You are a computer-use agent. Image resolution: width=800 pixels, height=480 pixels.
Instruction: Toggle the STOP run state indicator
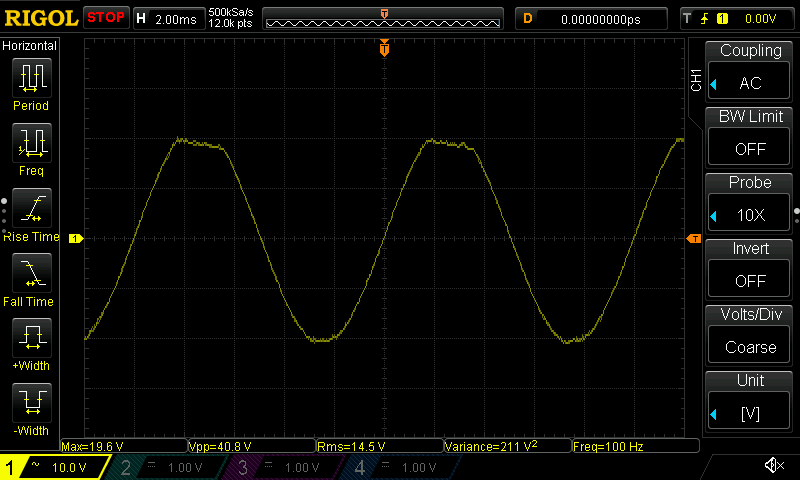pos(105,18)
